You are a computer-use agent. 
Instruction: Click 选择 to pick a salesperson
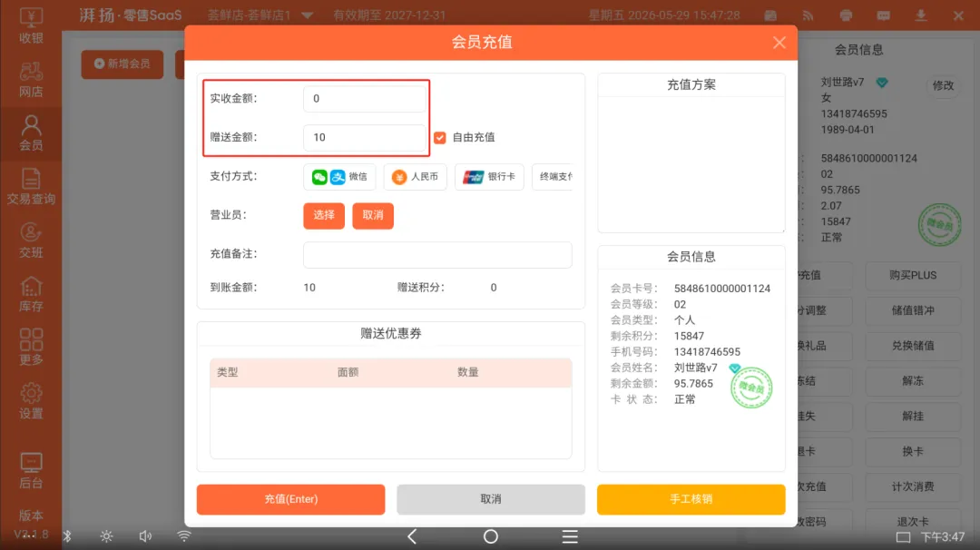click(324, 216)
